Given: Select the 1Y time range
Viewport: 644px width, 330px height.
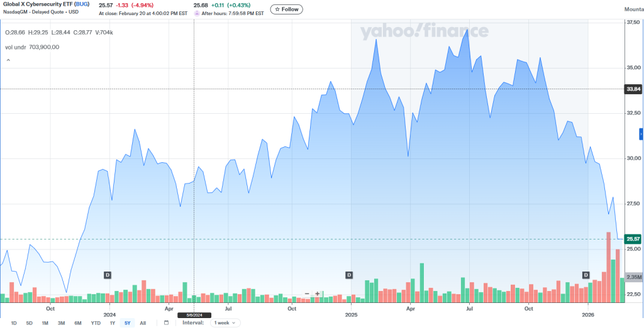Looking at the screenshot, I should [112, 323].
